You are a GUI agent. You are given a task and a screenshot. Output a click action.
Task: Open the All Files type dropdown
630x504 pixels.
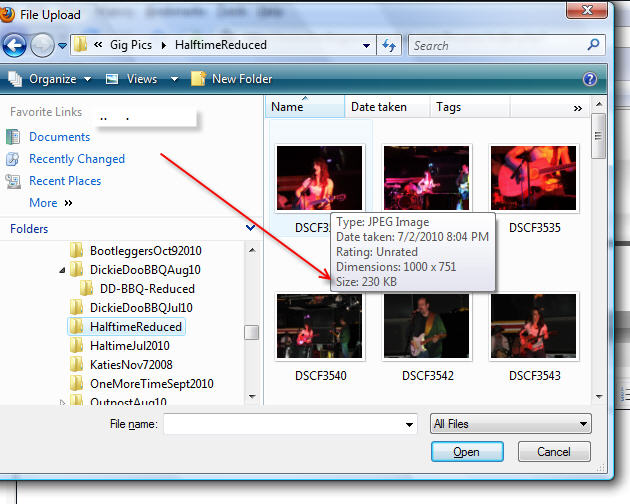coord(510,424)
